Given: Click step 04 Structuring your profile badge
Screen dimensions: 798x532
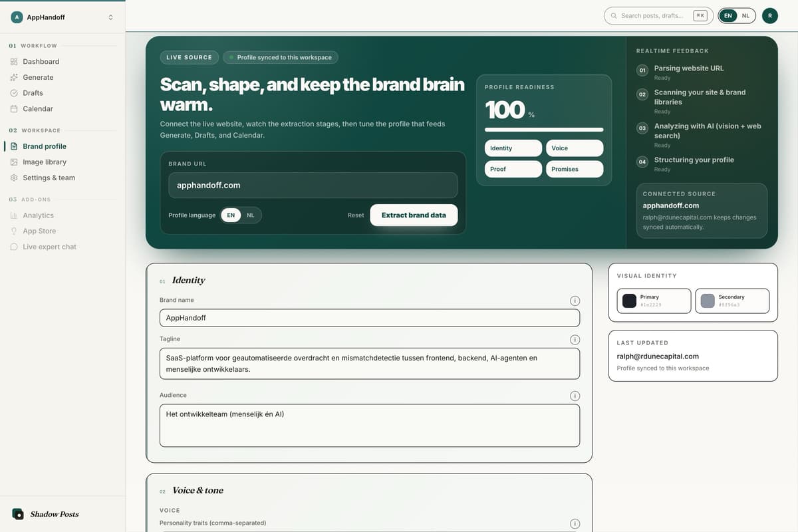Looking at the screenshot, I should click(x=642, y=162).
